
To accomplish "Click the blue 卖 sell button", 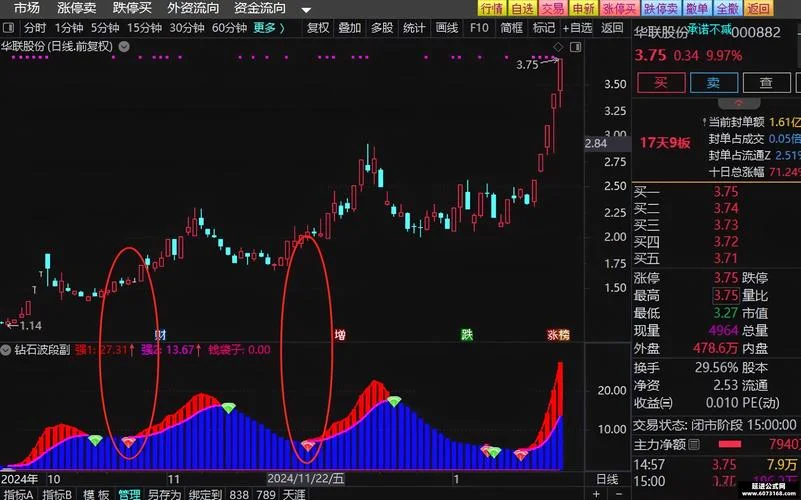I will coord(714,83).
